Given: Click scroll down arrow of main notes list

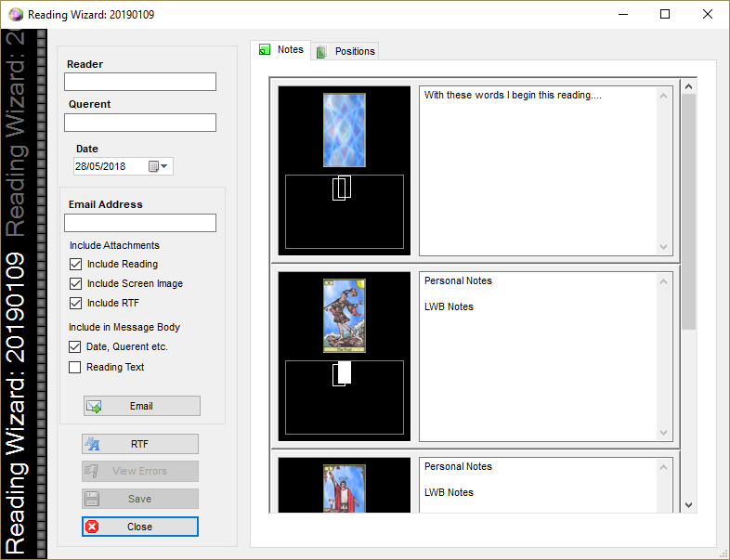Looking at the screenshot, I should pyautogui.click(x=688, y=505).
